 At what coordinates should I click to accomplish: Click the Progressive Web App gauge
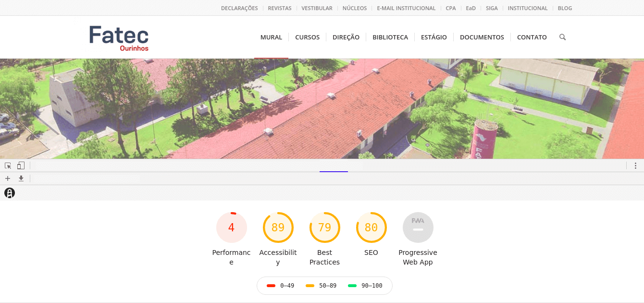(x=418, y=227)
